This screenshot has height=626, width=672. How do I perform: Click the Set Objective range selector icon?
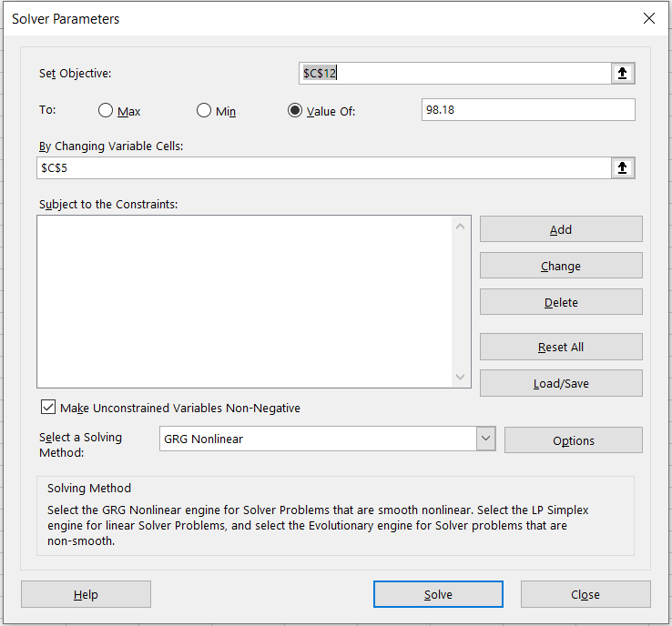623,74
